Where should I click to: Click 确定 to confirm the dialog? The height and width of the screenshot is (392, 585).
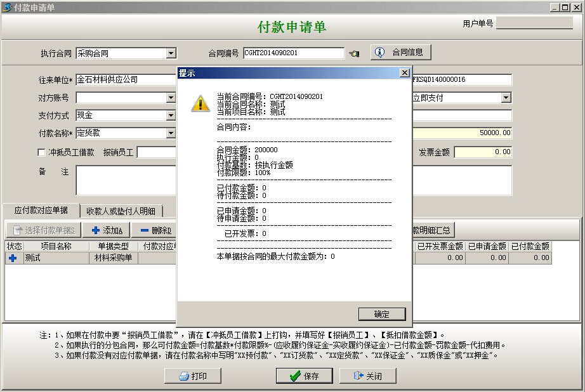(x=381, y=314)
